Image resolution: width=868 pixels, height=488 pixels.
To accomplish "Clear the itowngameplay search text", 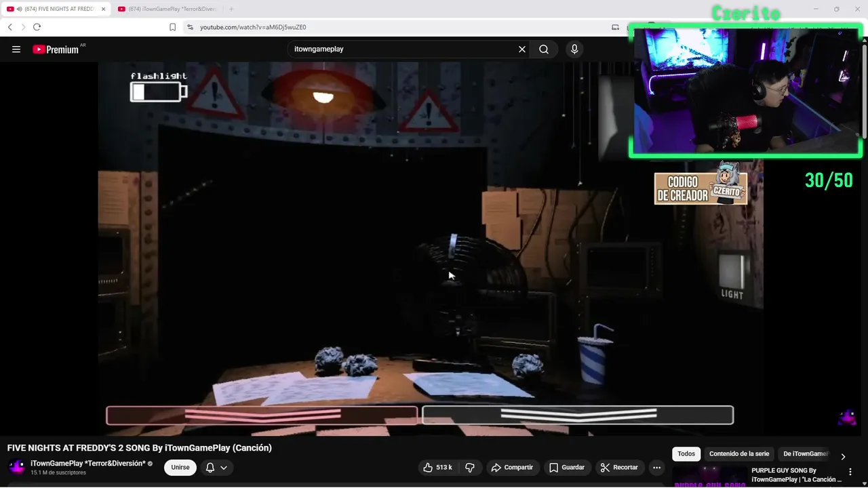I will (522, 49).
